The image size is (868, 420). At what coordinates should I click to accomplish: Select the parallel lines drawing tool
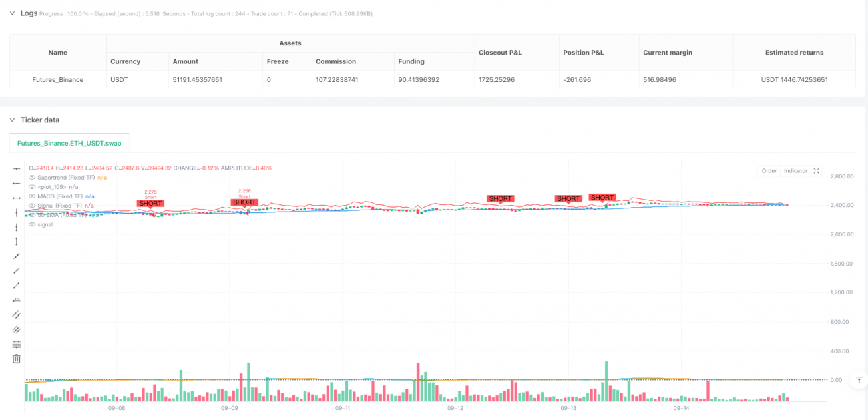[17, 314]
